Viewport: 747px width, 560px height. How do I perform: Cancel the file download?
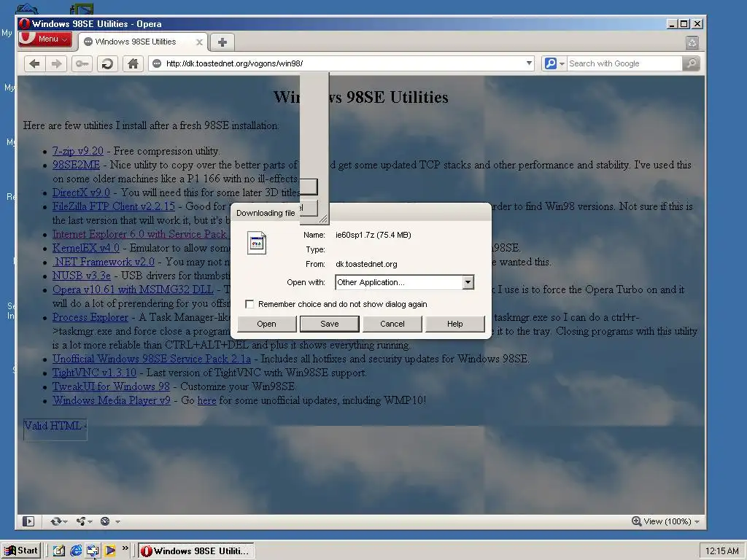coord(392,324)
